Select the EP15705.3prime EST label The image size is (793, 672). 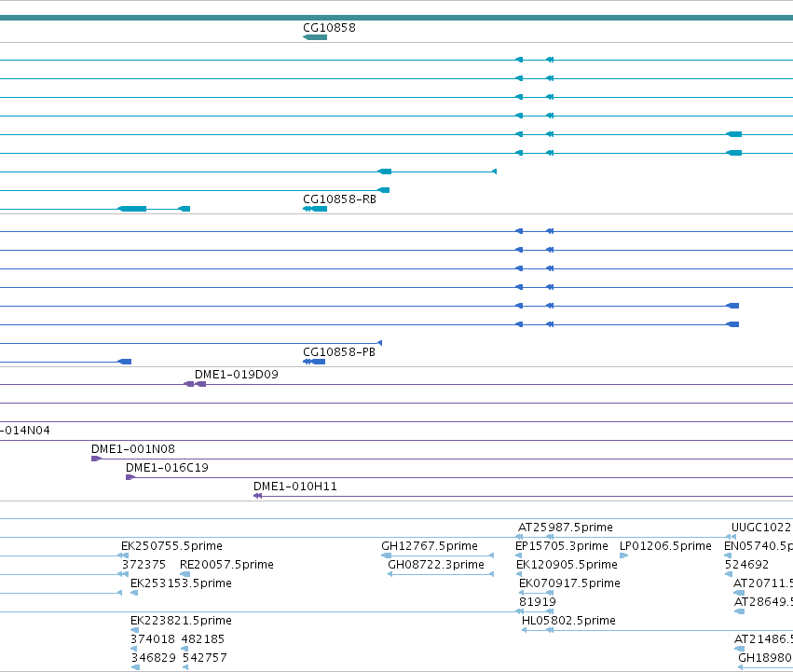pos(561,546)
